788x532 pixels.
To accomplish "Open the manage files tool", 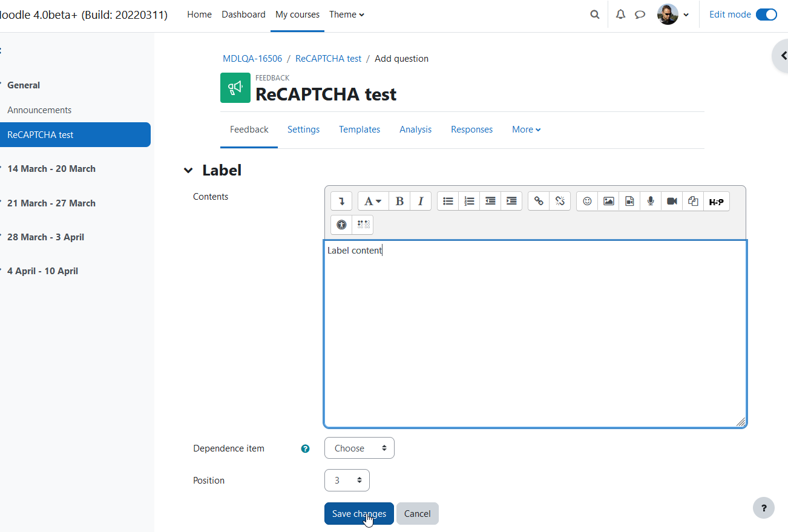I will [693, 201].
